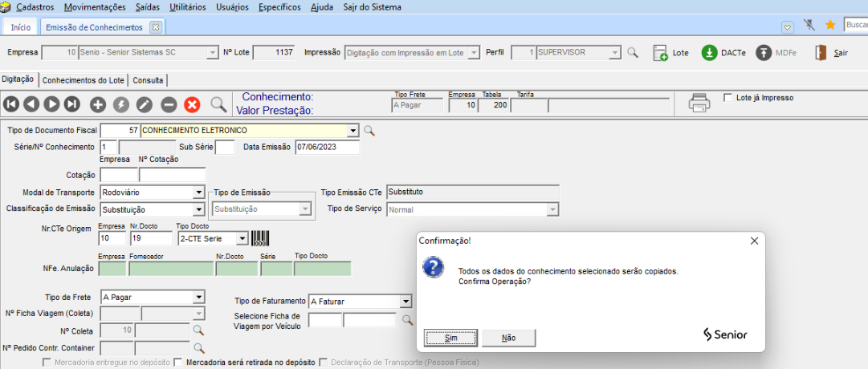Click the delete minus icon

coord(169,104)
